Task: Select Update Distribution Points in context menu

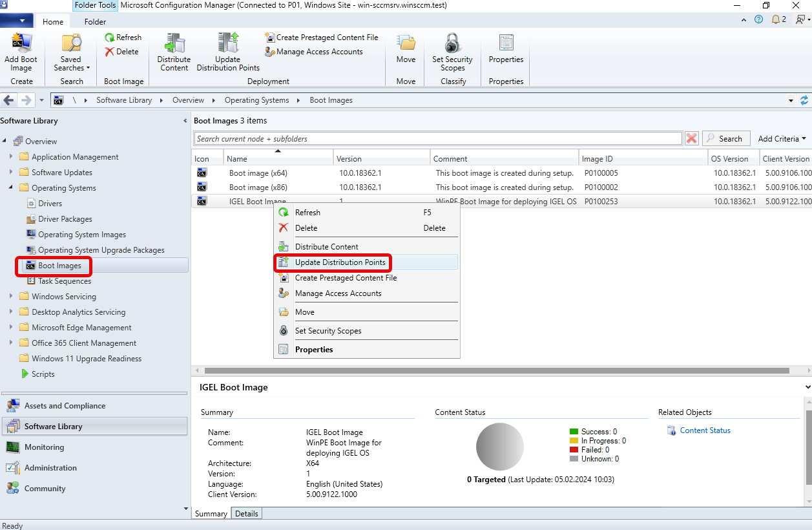Action: pyautogui.click(x=340, y=262)
